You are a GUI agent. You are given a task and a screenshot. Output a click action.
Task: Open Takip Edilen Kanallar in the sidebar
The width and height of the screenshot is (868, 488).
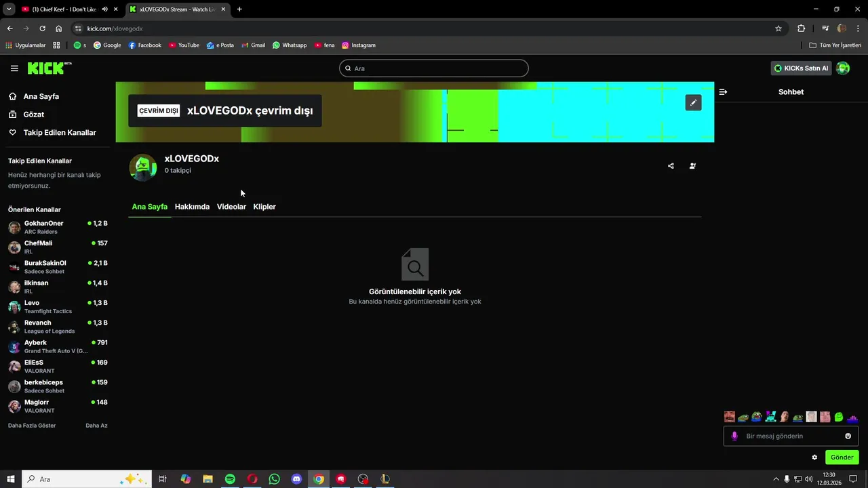click(58, 133)
